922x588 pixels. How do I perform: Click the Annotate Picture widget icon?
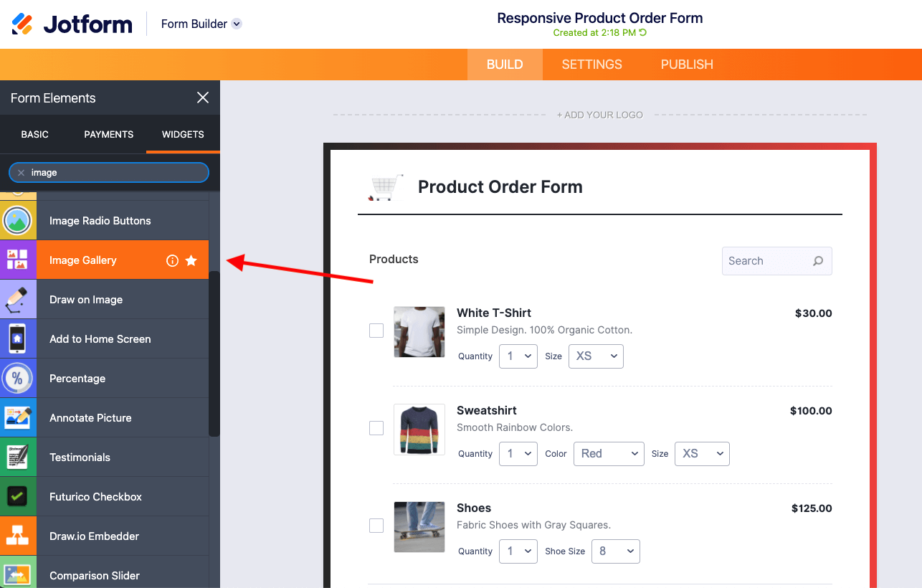click(x=17, y=418)
